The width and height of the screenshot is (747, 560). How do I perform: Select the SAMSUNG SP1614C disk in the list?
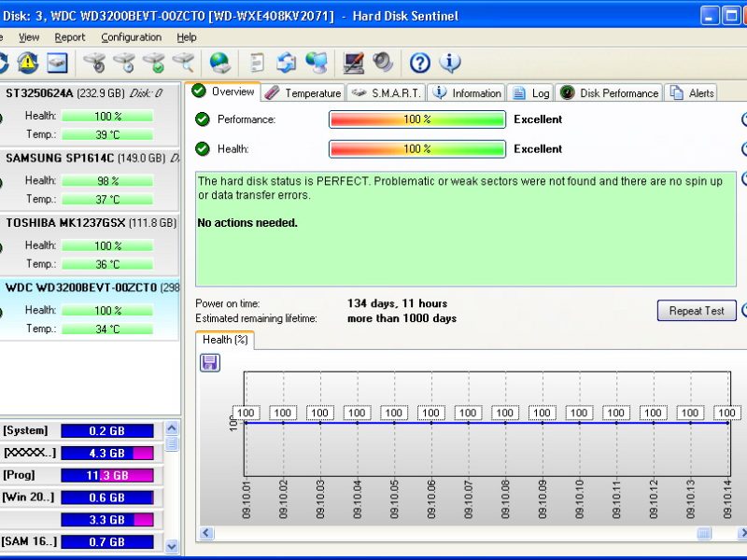(90, 179)
